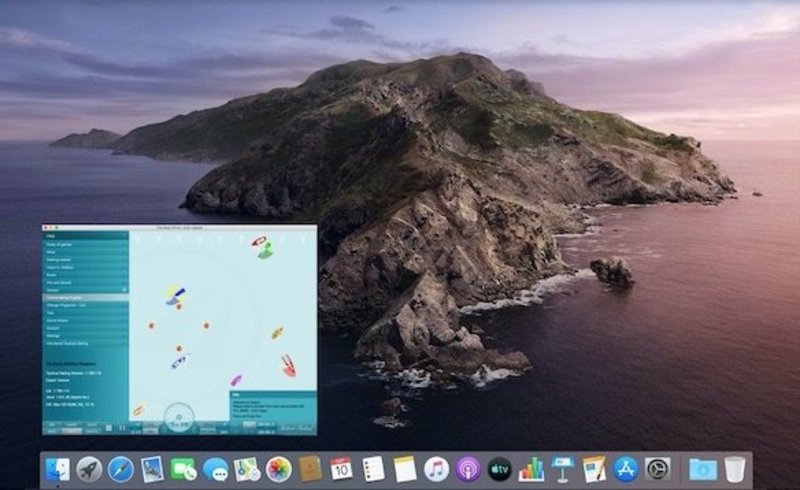Viewport: 800px width, 490px height.
Task: Select the highlighted Tactical Sailing Program entry
Action: coord(85,298)
